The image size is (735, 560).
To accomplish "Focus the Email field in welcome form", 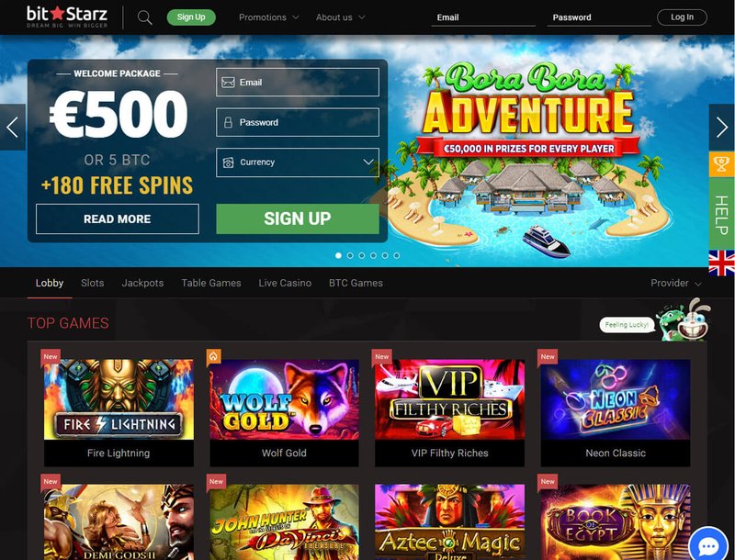I will coord(298,83).
